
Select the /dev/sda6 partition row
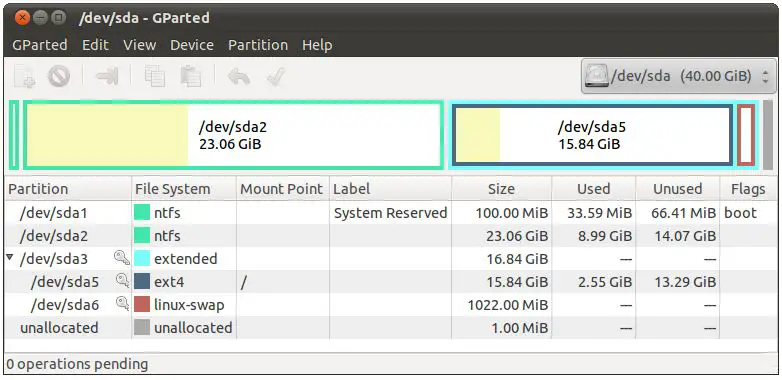391,305
